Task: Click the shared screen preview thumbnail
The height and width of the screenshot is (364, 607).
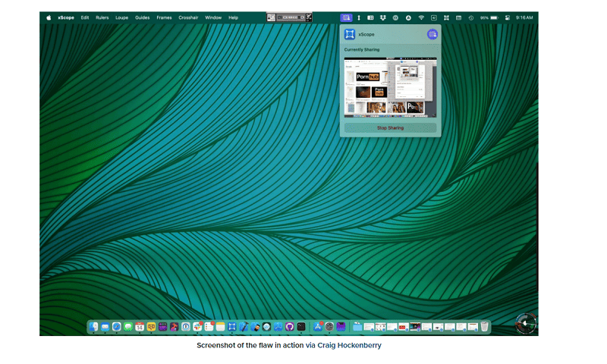Action: pyautogui.click(x=390, y=87)
